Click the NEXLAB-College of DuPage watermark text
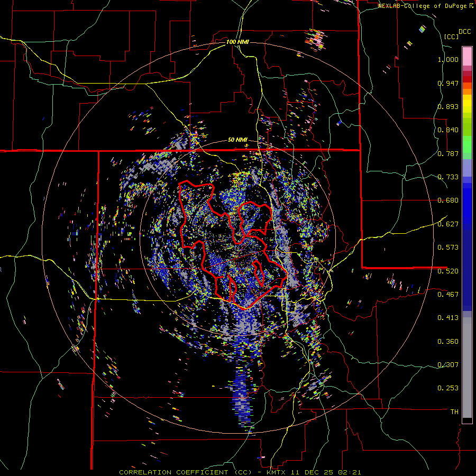 (423, 6)
